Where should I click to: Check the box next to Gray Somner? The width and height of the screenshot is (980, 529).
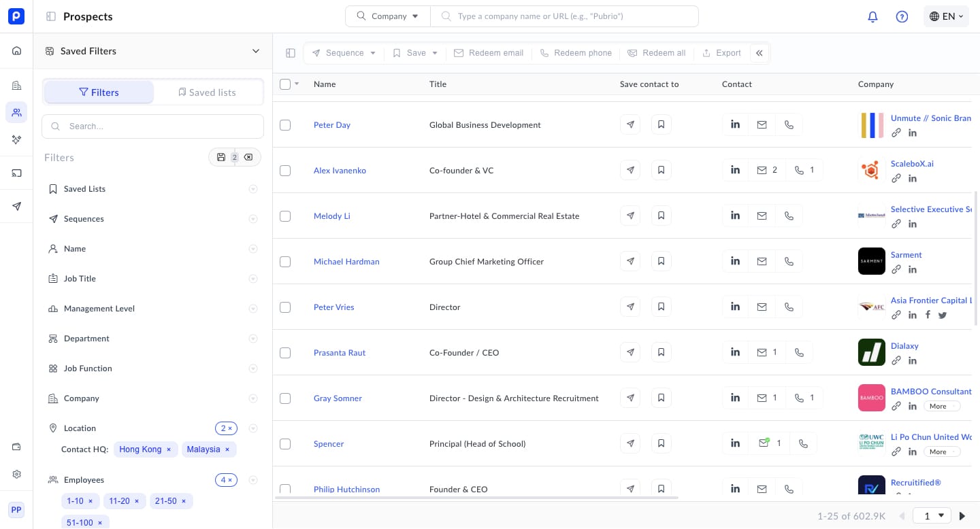coord(285,398)
